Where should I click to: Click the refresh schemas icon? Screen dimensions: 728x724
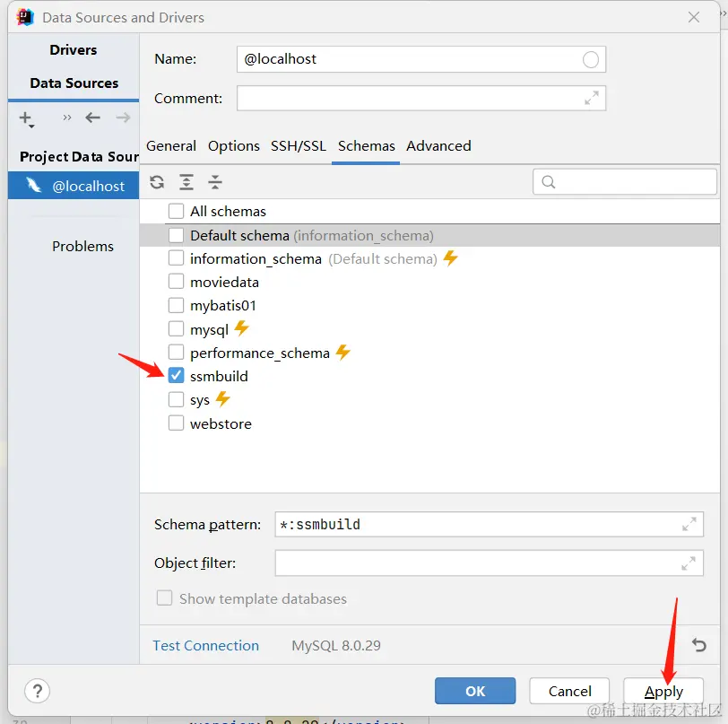tap(157, 182)
